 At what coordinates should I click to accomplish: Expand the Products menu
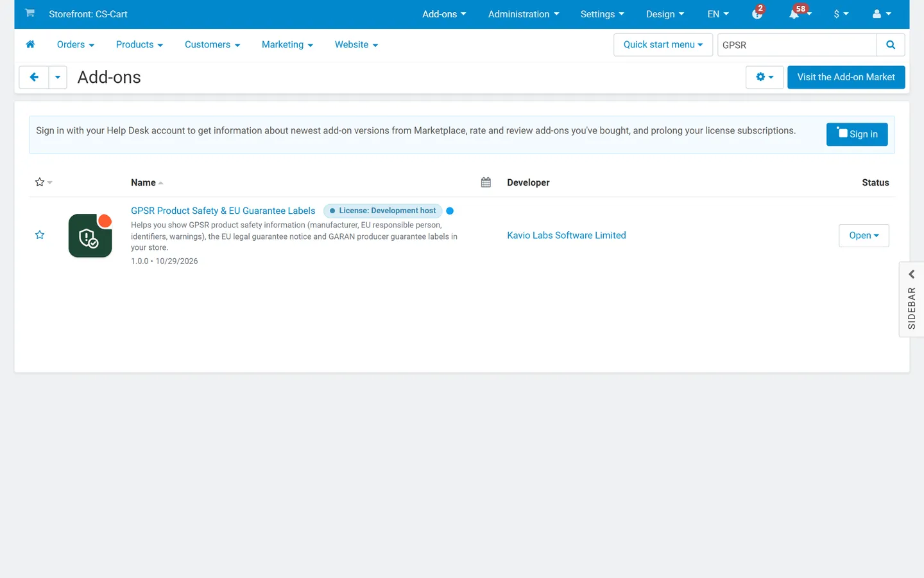pyautogui.click(x=139, y=45)
